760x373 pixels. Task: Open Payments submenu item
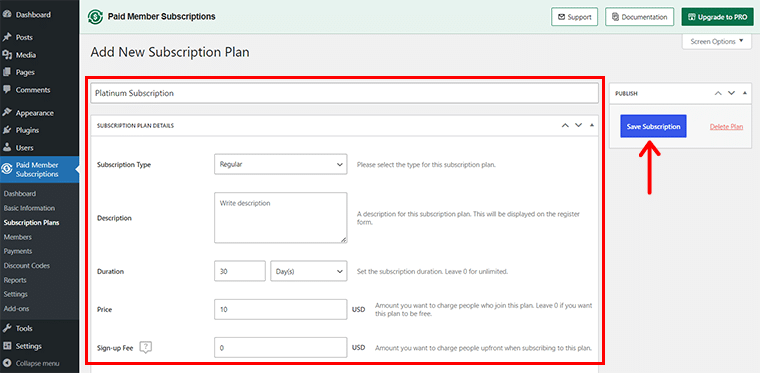[x=18, y=251]
